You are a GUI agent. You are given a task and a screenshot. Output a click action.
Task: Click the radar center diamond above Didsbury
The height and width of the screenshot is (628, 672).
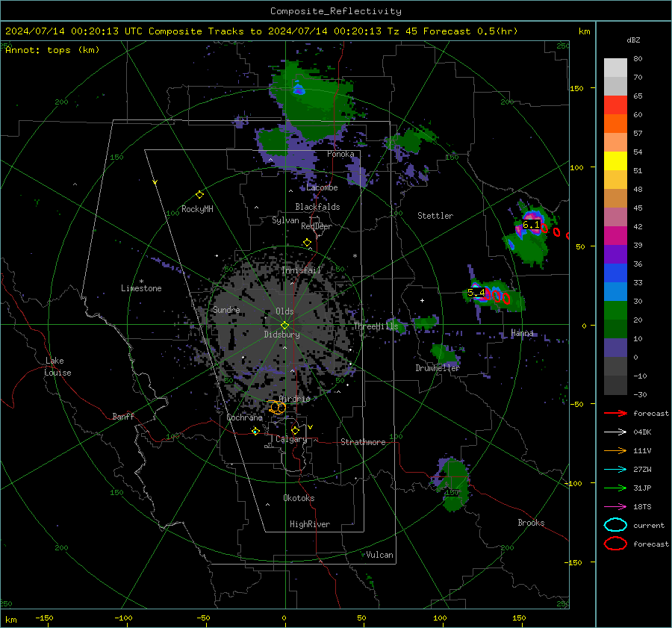(284, 326)
